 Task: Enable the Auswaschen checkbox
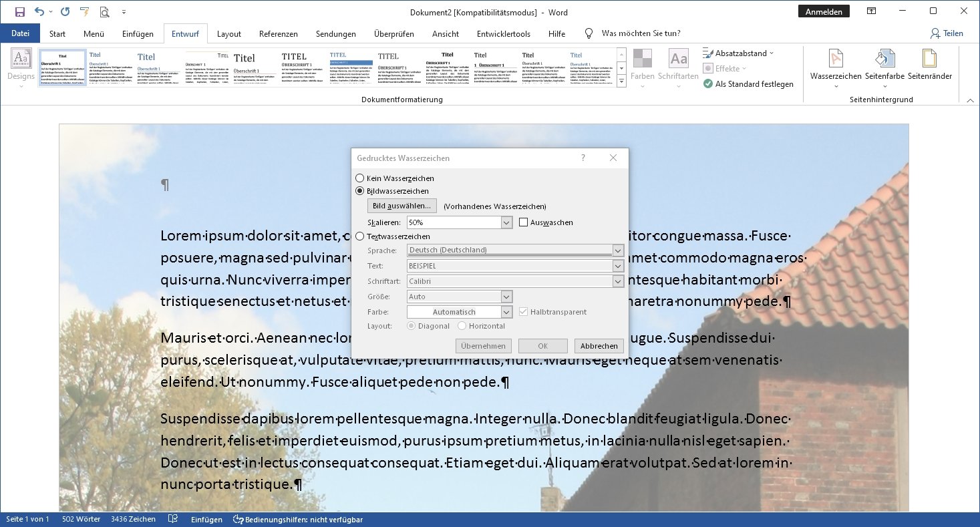[524, 222]
